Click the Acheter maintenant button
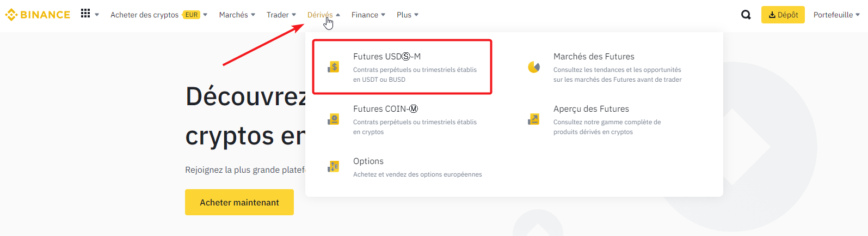This screenshot has height=236, width=868. [x=239, y=202]
